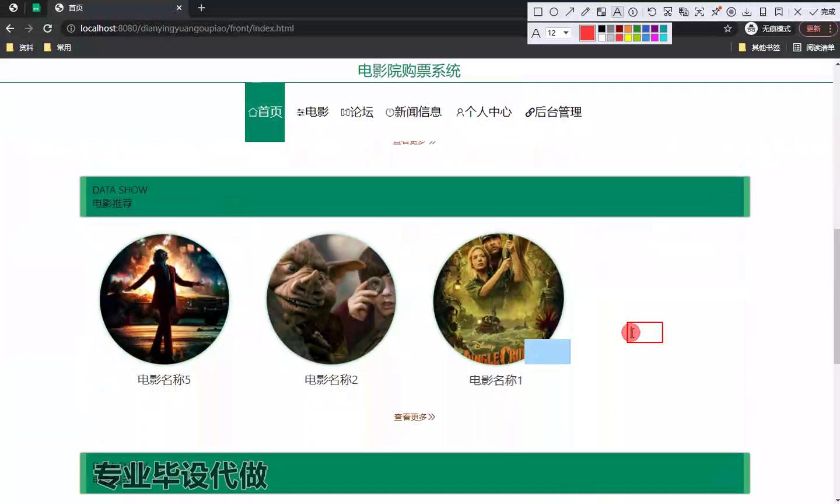Open 新闻信息 in site navigation
The width and height of the screenshot is (840, 504).
coord(414,112)
